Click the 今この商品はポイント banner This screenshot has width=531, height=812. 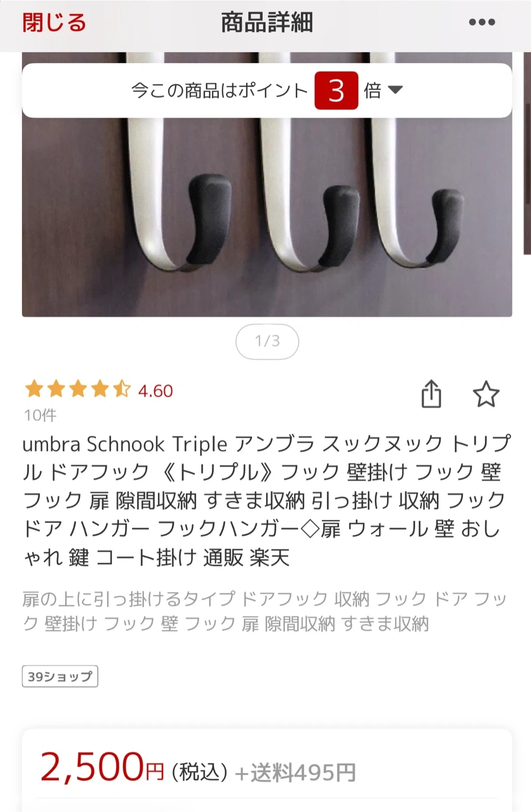click(267, 90)
